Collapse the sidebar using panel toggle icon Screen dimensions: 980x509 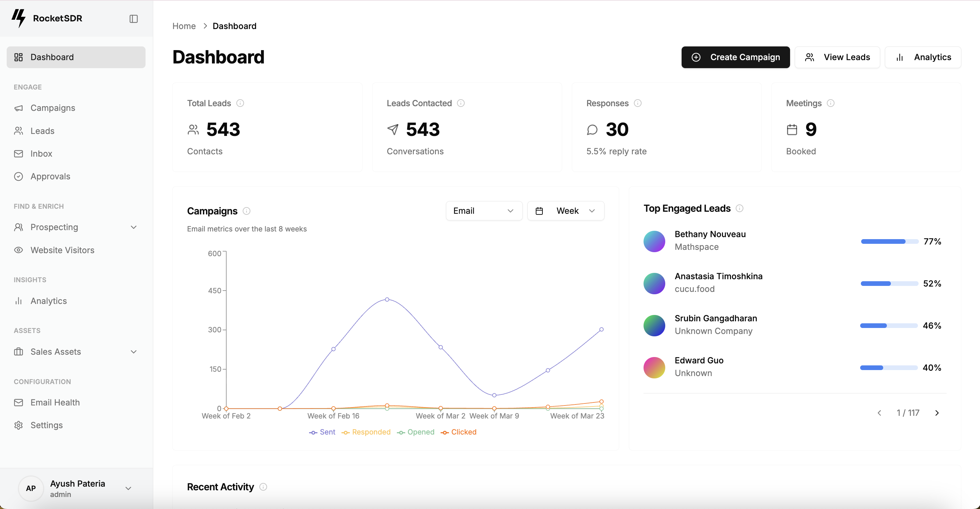(x=133, y=18)
